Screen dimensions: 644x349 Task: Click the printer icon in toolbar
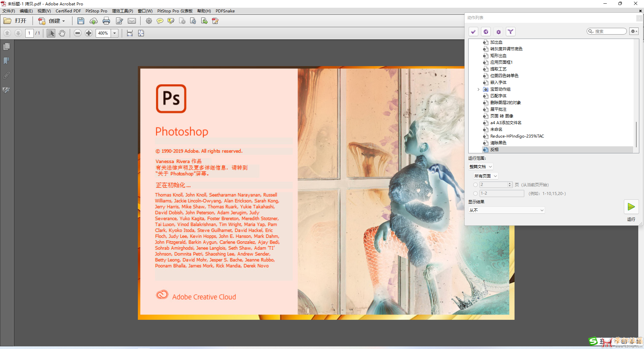point(106,21)
